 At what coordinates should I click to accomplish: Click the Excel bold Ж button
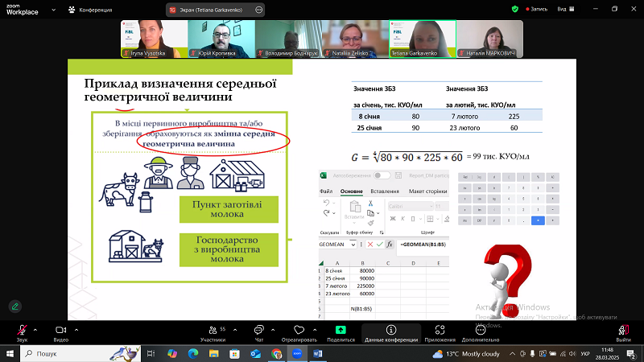point(393,219)
